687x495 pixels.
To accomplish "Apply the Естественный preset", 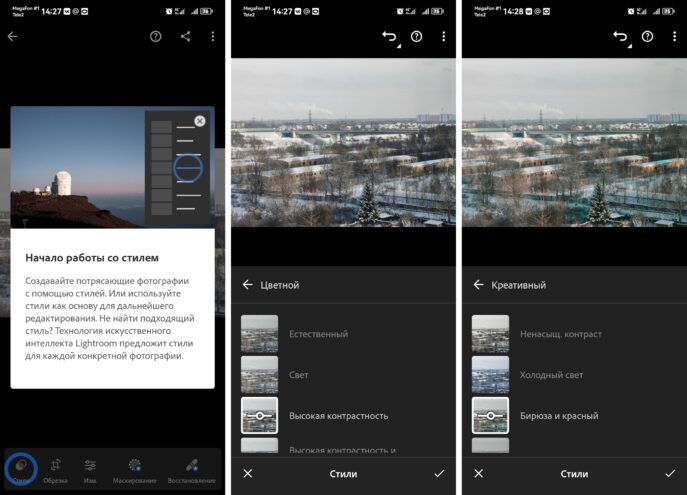I will tap(259, 333).
